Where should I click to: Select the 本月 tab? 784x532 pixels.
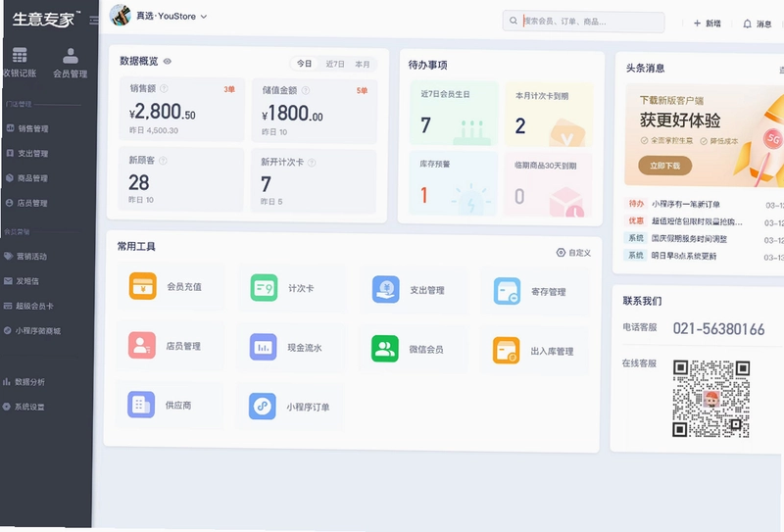(x=363, y=64)
